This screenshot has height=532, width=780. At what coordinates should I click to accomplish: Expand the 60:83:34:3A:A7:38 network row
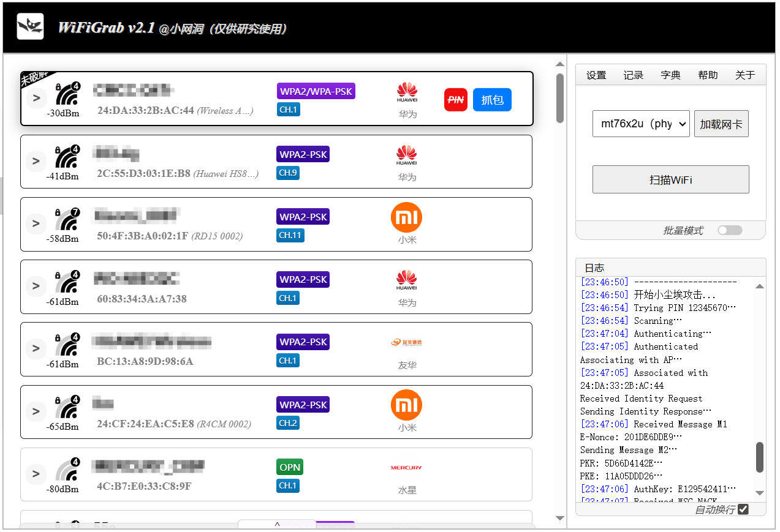tap(36, 286)
